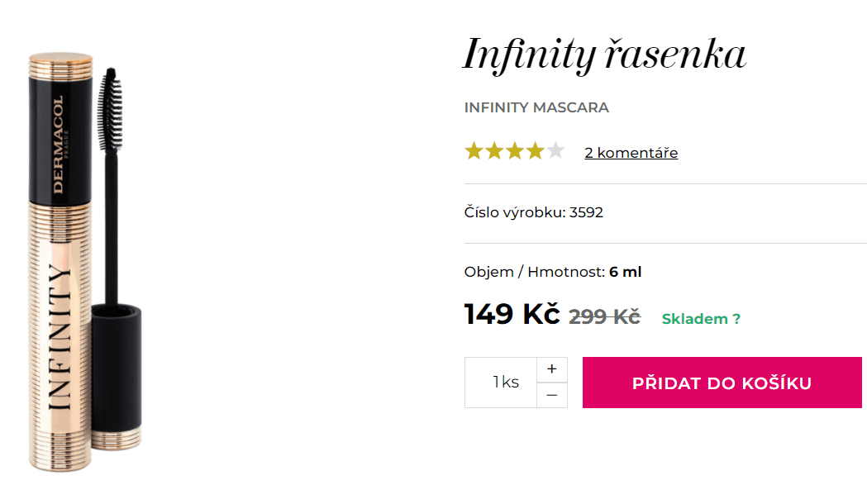
Task: Click the plus icon to increase quantity
Action: click(551, 369)
